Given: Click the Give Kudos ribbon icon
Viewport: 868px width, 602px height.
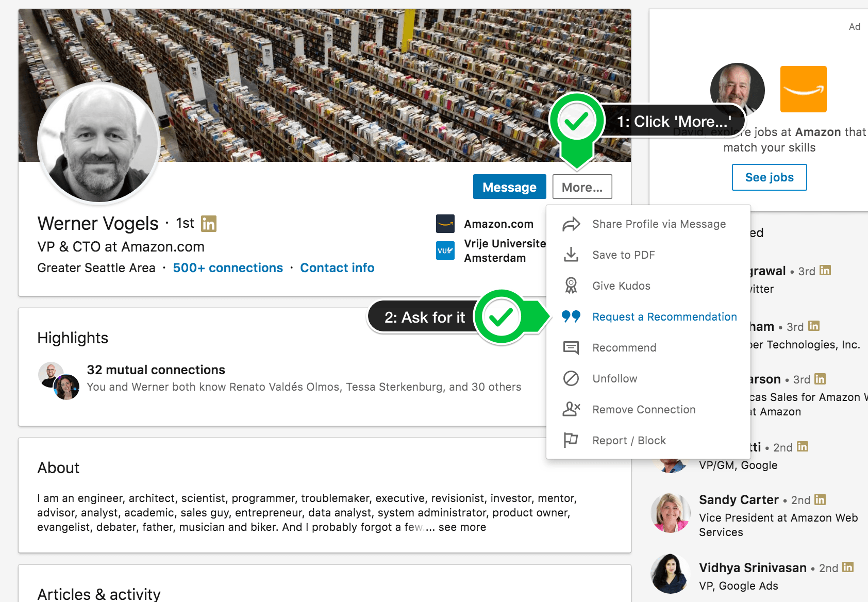Looking at the screenshot, I should coord(571,286).
